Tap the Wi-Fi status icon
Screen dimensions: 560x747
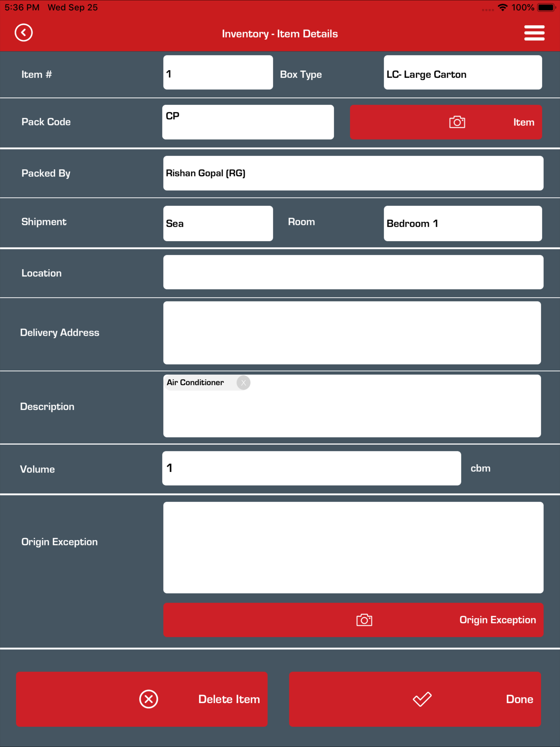503,7
